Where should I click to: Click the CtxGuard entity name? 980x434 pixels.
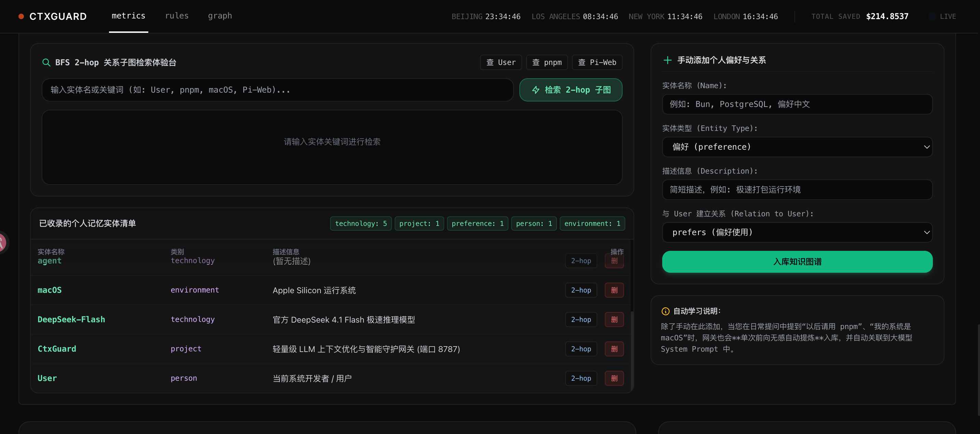[57, 349]
